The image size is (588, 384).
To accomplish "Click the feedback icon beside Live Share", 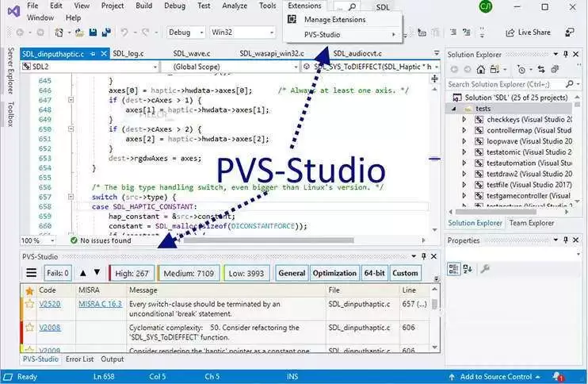I will point(569,33).
